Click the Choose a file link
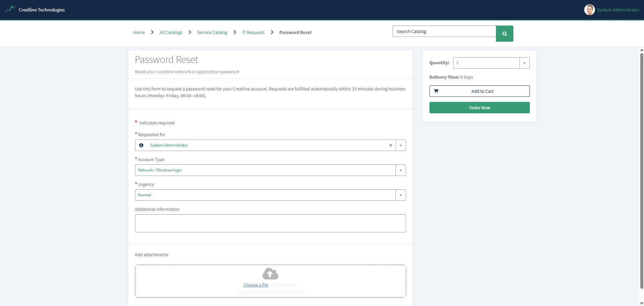 pyautogui.click(x=256, y=285)
